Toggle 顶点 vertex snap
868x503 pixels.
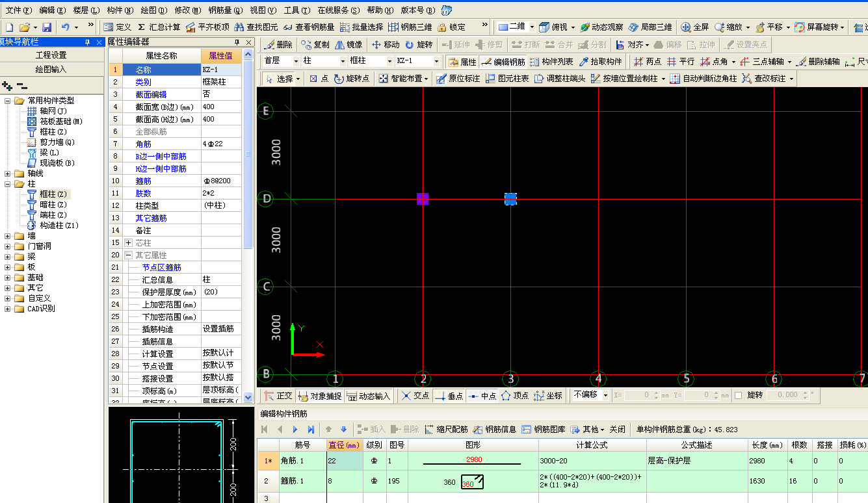[x=515, y=395]
